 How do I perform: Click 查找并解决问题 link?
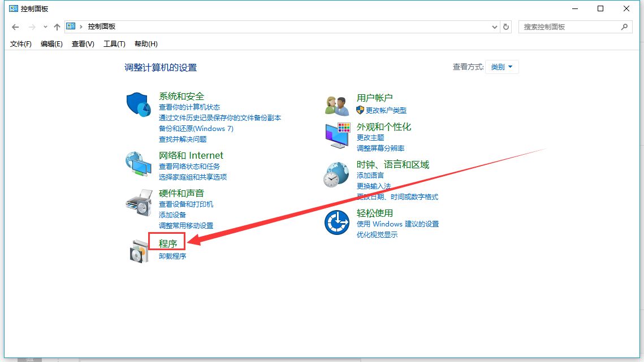click(183, 139)
